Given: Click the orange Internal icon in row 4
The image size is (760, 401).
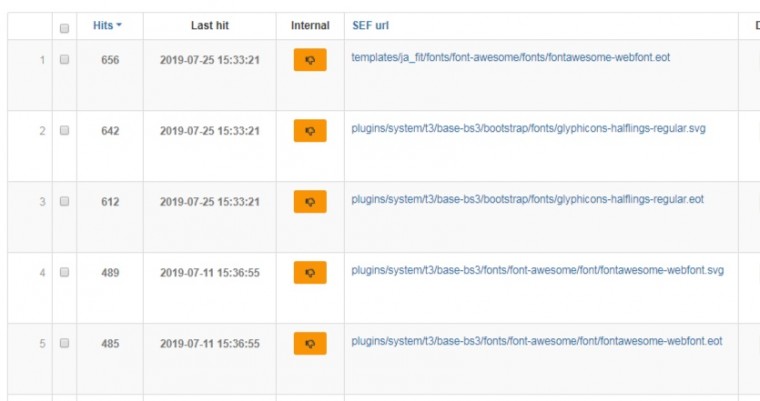Looking at the screenshot, I should (310, 272).
